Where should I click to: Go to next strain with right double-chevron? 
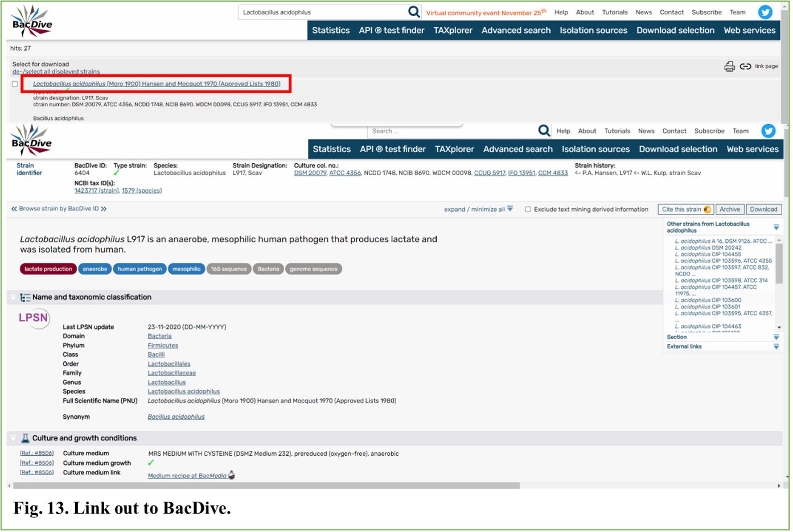104,209
